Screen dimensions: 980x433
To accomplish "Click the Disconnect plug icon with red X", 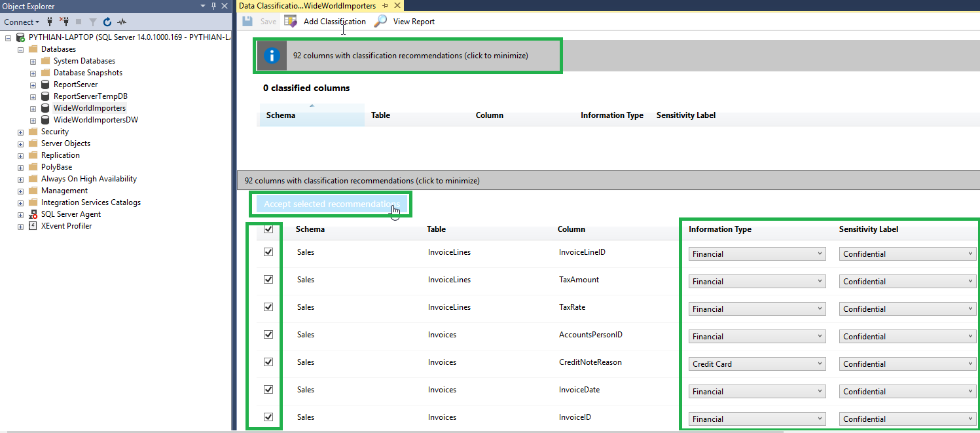I will [x=64, y=22].
